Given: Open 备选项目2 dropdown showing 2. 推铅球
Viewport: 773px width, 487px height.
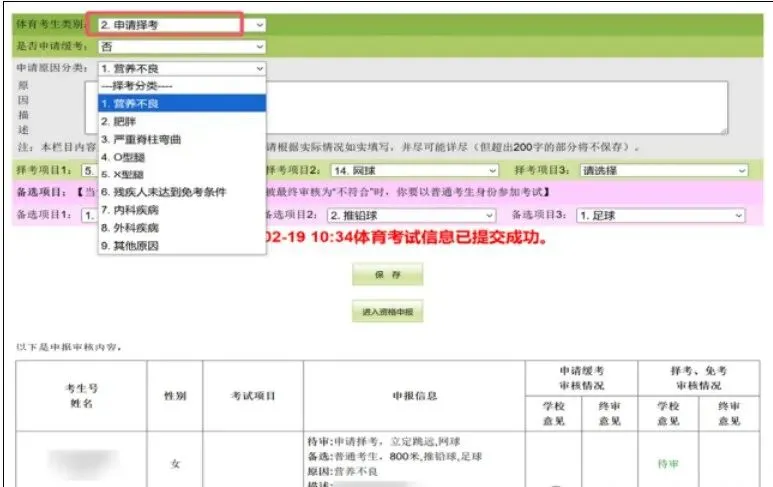Looking at the screenshot, I should coord(411,215).
